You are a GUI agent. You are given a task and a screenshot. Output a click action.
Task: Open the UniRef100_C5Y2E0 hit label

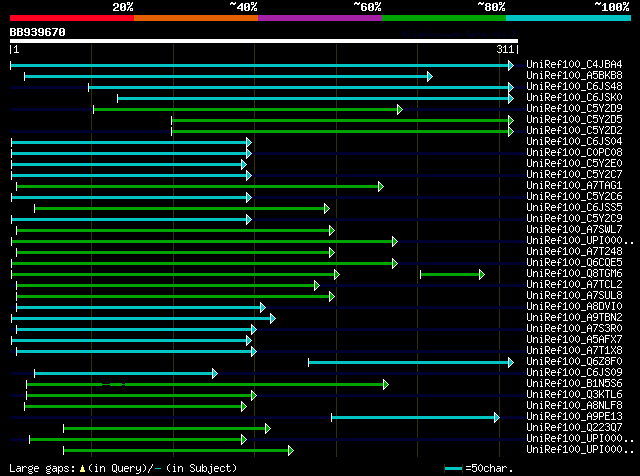pyautogui.click(x=574, y=164)
